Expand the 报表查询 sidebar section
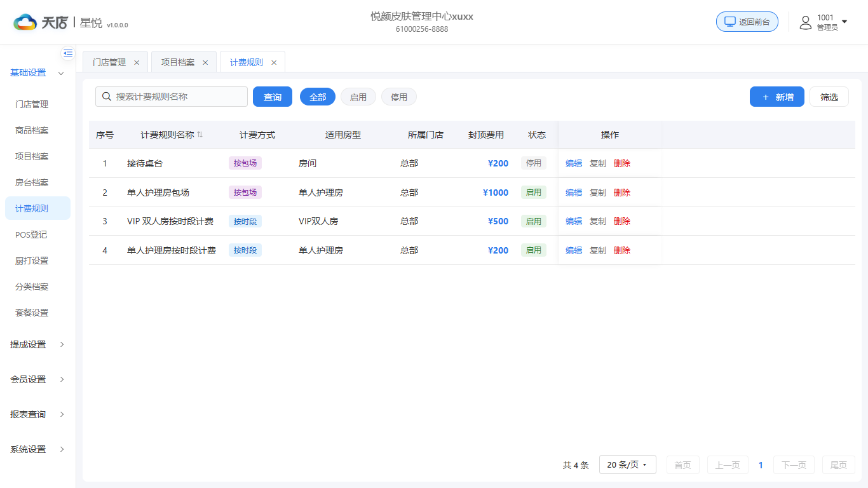 tap(37, 414)
